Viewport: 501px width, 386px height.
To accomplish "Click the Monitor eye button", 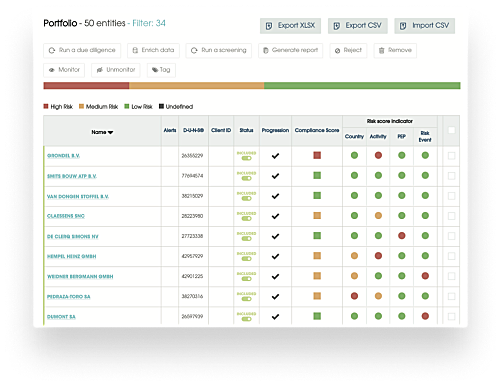I will click(x=64, y=70).
